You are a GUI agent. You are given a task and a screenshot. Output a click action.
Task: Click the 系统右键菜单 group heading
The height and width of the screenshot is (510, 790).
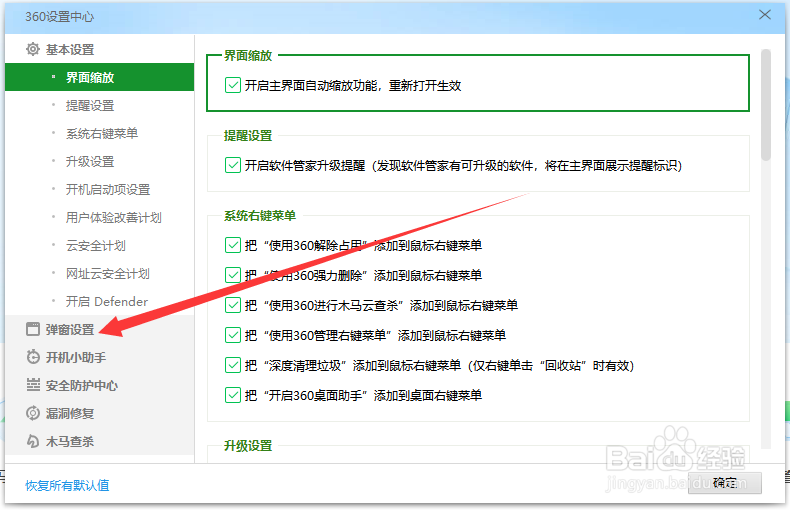260,216
